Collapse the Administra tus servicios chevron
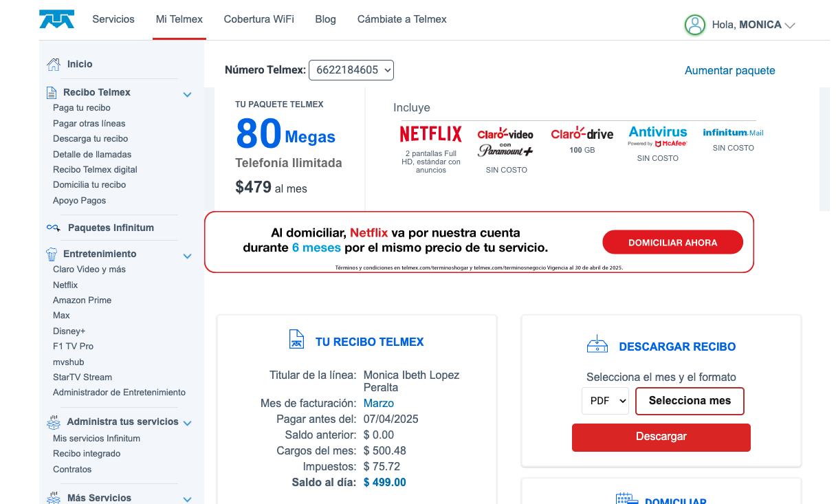Image resolution: width=836 pixels, height=504 pixels. 187,424
